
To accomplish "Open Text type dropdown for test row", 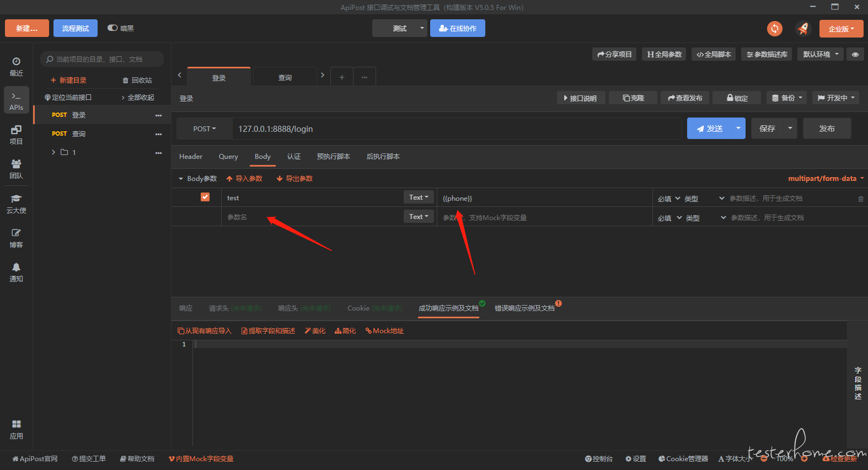I will pos(419,197).
